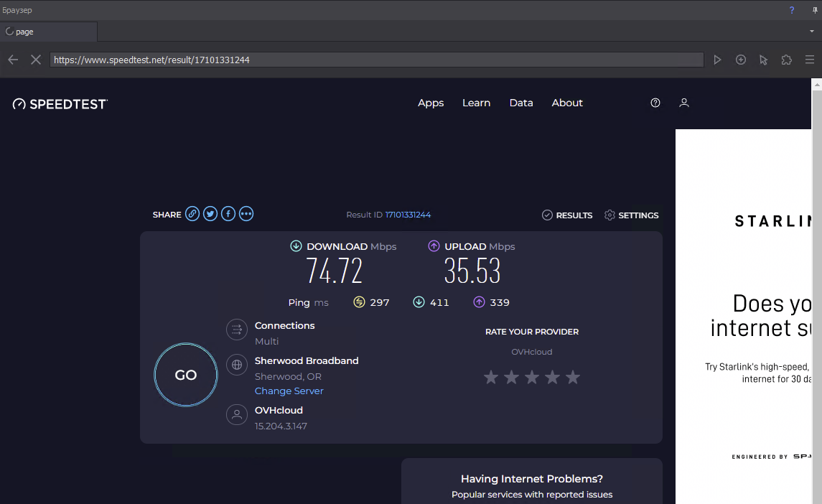Open the browser hamburger menu
This screenshot has width=822, height=504.
pyautogui.click(x=810, y=60)
